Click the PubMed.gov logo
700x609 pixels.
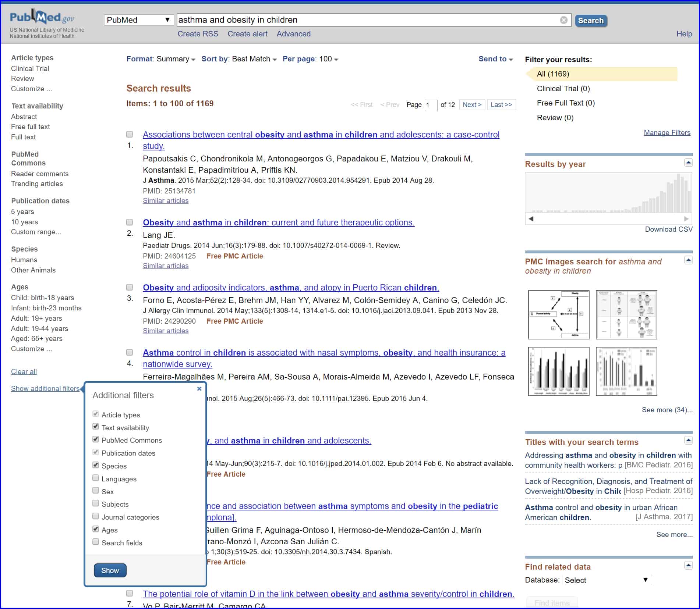click(42, 17)
